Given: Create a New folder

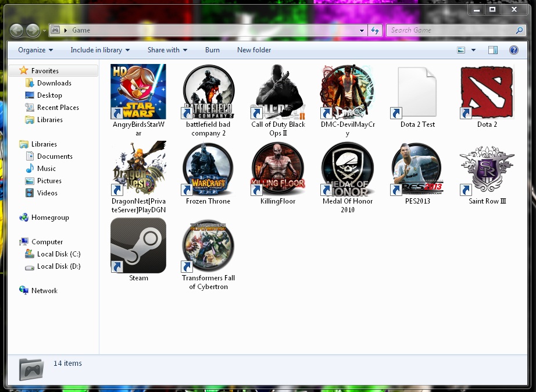Looking at the screenshot, I should 254,50.
